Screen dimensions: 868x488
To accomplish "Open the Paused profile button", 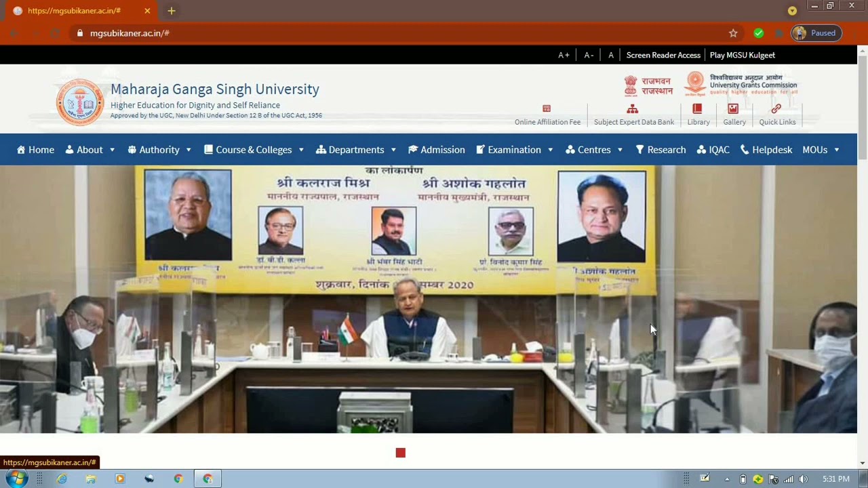I will coord(816,33).
